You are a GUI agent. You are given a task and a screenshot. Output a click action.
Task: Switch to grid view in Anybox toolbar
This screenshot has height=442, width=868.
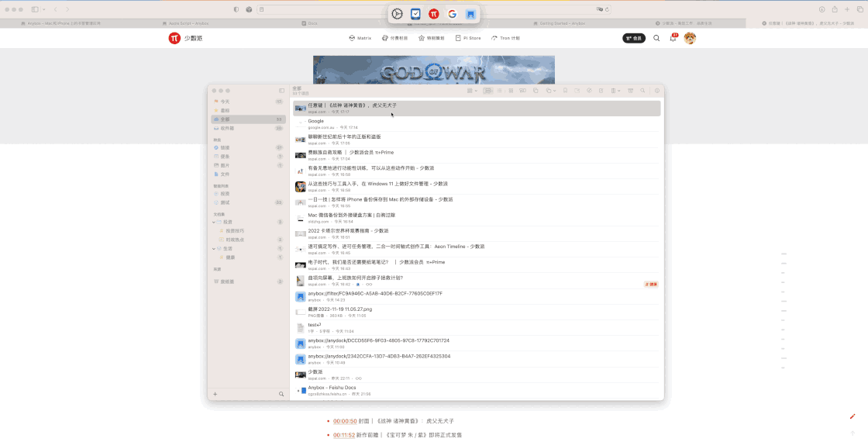click(511, 90)
